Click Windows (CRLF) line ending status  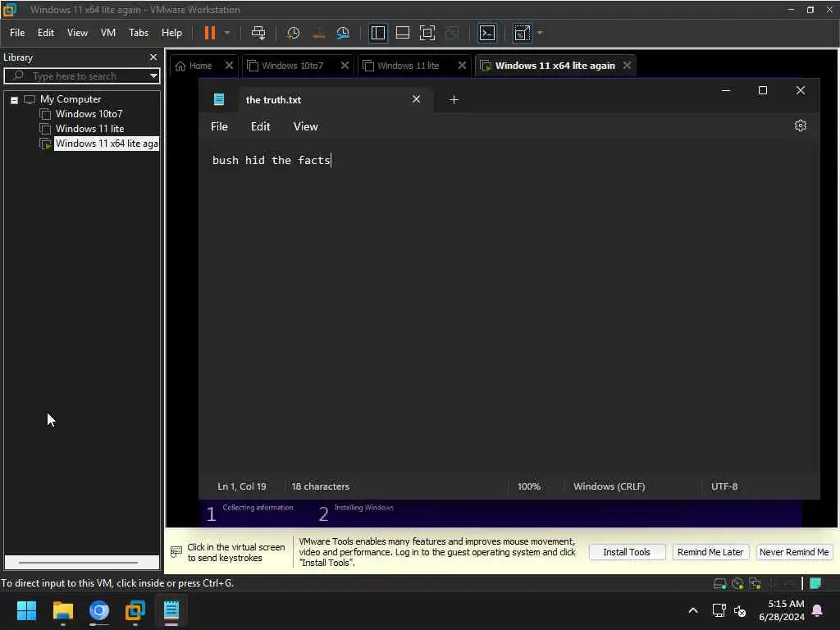pos(609,486)
